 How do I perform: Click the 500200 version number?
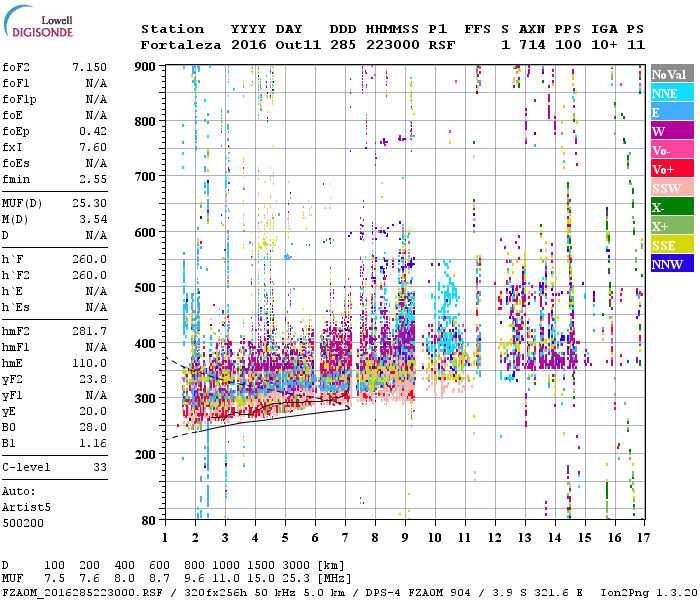(x=23, y=523)
